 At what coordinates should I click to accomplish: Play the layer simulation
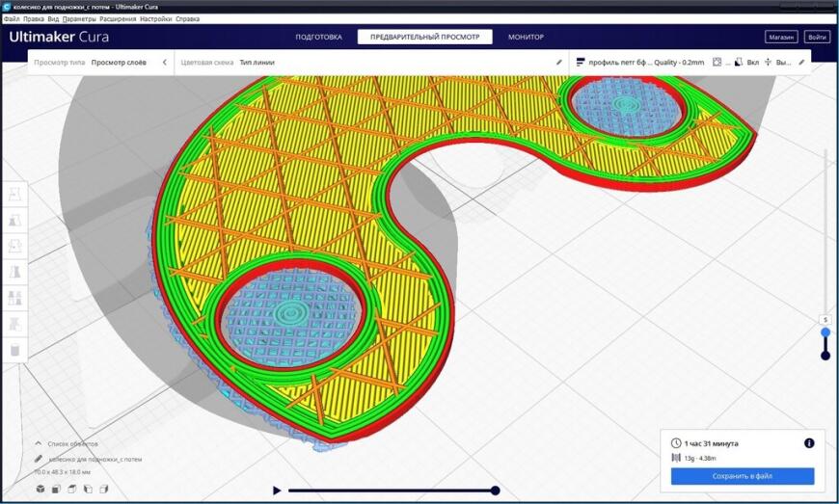277,491
